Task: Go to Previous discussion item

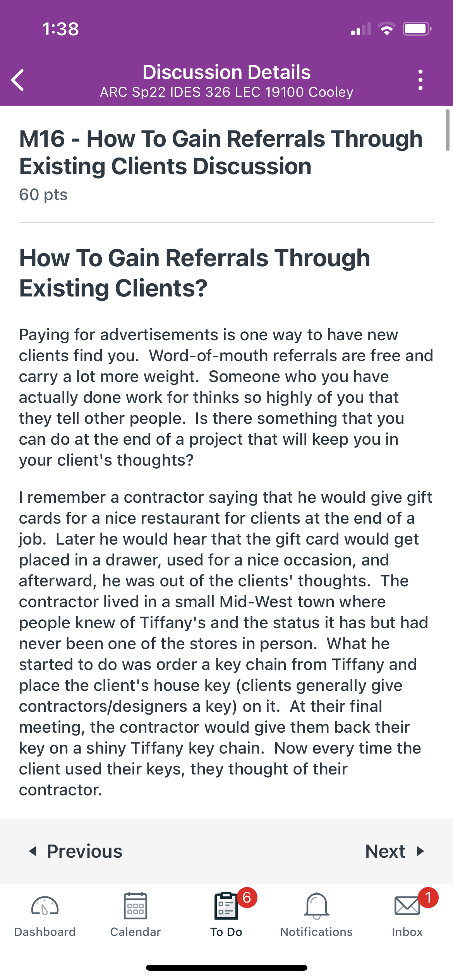Action: pos(76,851)
